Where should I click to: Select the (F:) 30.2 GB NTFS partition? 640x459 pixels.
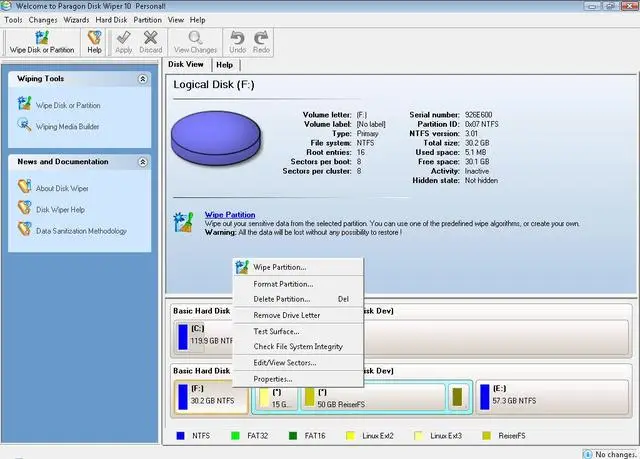[211, 397]
